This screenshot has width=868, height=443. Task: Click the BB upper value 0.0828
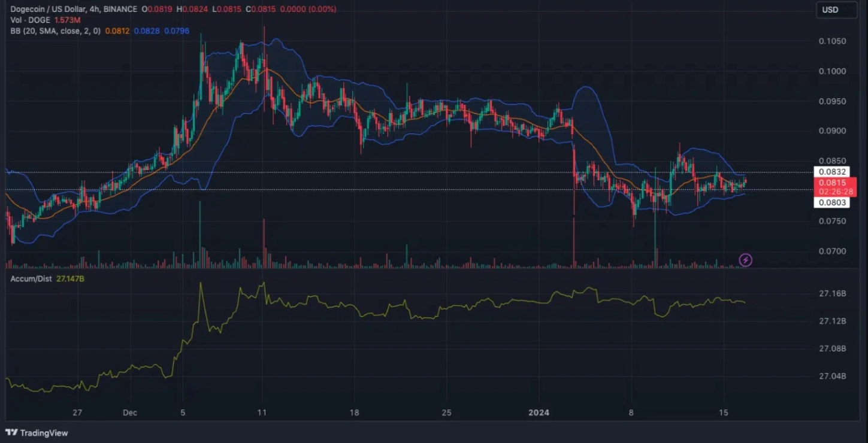146,31
